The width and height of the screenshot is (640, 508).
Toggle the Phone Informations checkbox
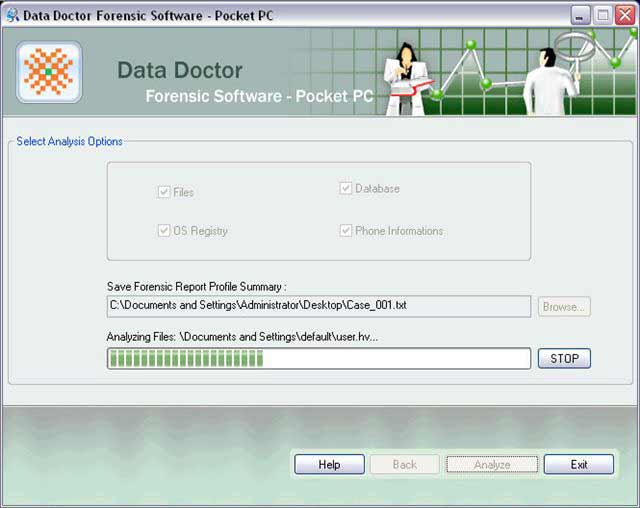coord(345,231)
